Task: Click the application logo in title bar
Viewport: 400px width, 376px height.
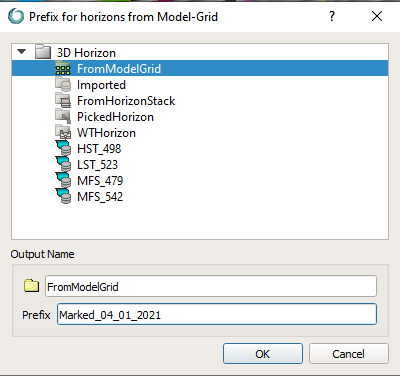Action: 16,16
